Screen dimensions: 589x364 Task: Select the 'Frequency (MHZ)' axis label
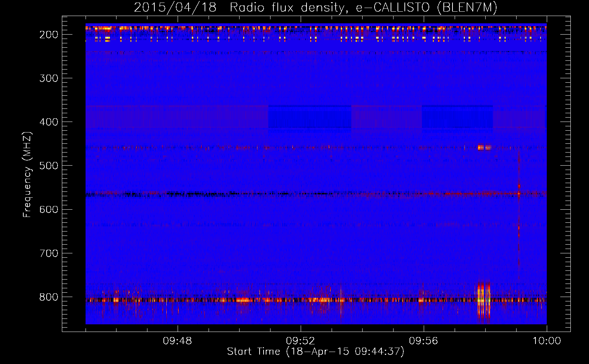(x=27, y=174)
